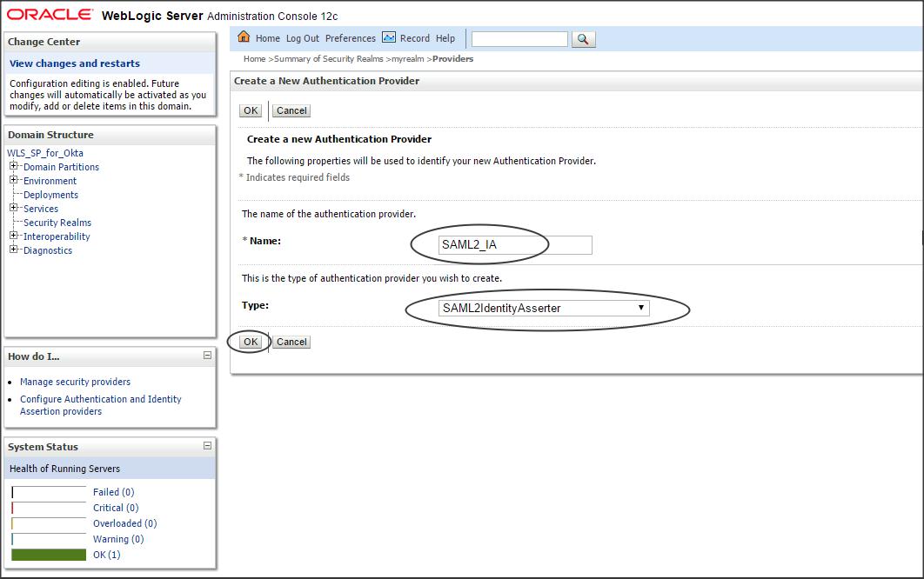Select Interoperability in Domain Structure

point(57,236)
